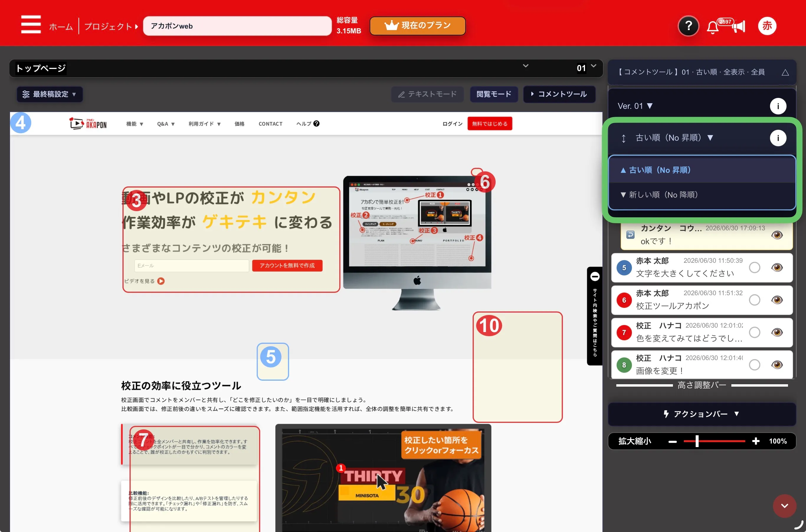
Task: Click the アカポンweb project name field
Action: [237, 26]
